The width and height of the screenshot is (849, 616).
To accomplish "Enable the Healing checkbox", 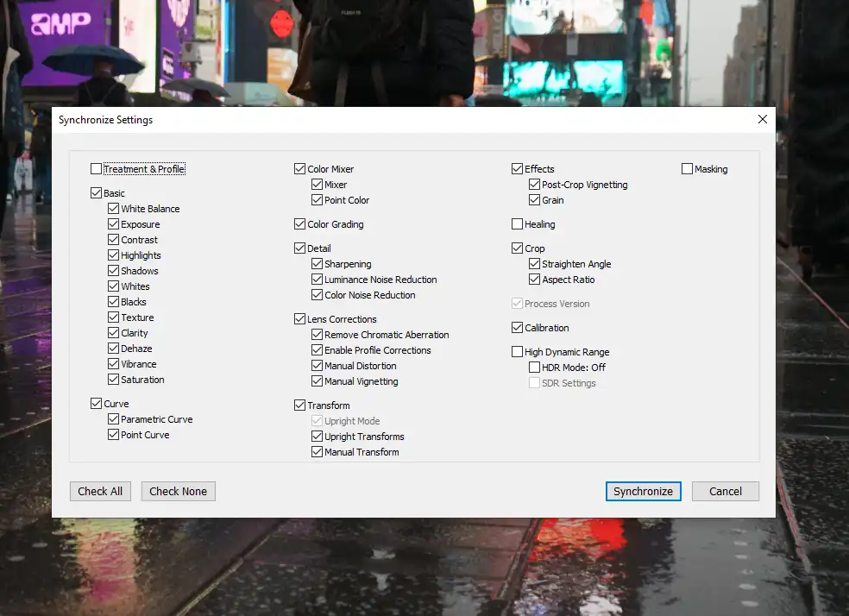I will coord(518,224).
